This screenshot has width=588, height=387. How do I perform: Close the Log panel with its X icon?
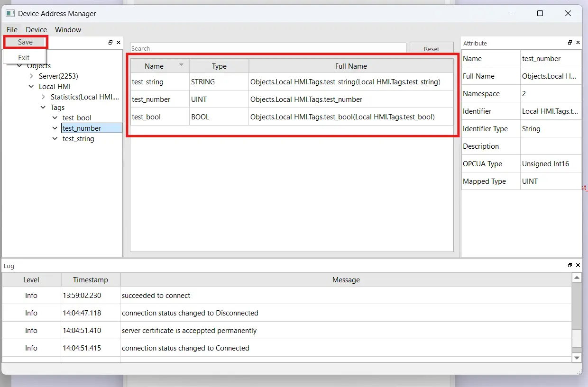point(578,265)
